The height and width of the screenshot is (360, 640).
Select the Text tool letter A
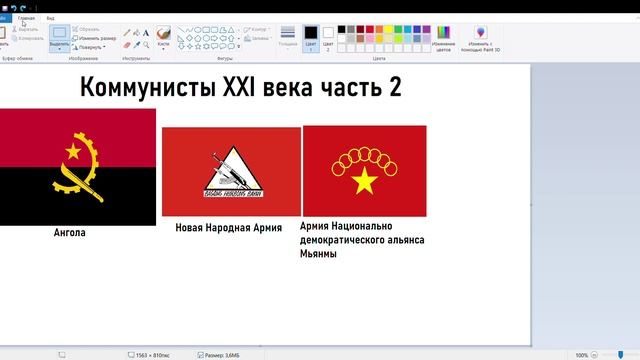pos(146,33)
